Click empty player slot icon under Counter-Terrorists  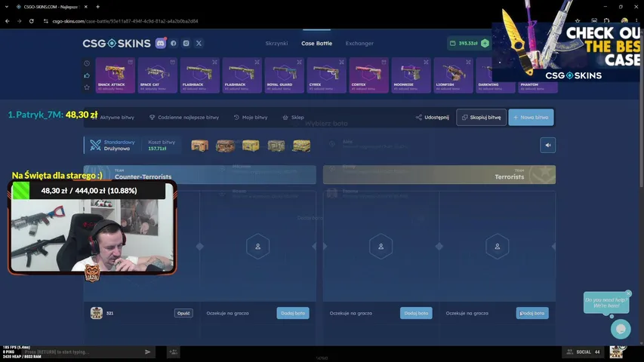[258, 247]
